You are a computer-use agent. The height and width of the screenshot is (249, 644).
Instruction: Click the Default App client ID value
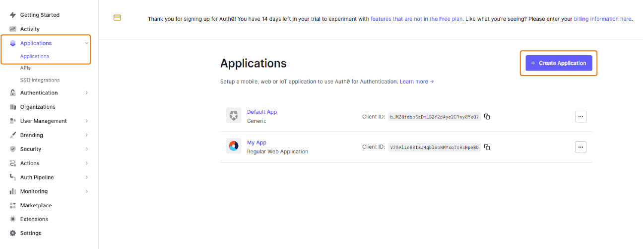[x=435, y=117]
